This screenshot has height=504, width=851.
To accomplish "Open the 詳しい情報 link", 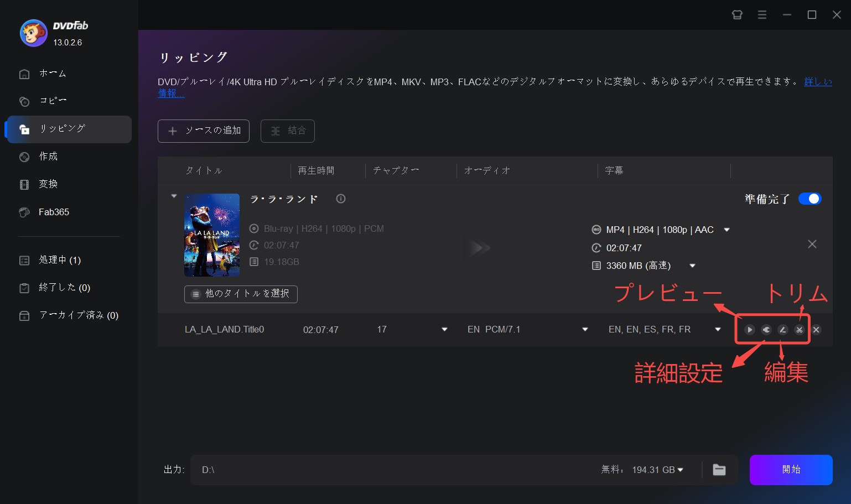I will tap(818, 82).
